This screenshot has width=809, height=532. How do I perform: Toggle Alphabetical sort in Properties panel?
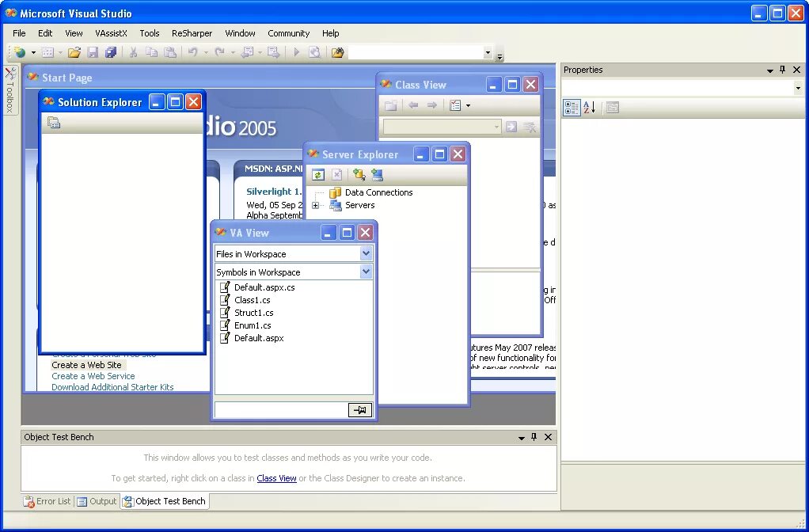[x=590, y=108]
